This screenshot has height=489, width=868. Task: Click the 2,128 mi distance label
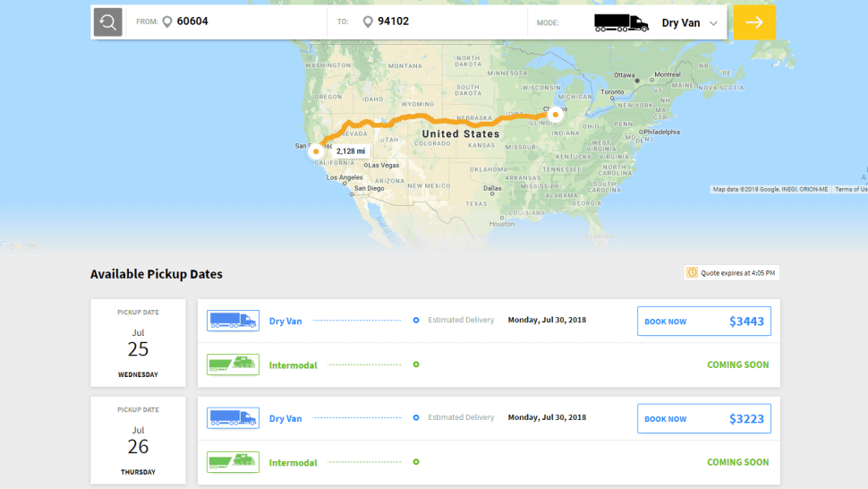(351, 151)
